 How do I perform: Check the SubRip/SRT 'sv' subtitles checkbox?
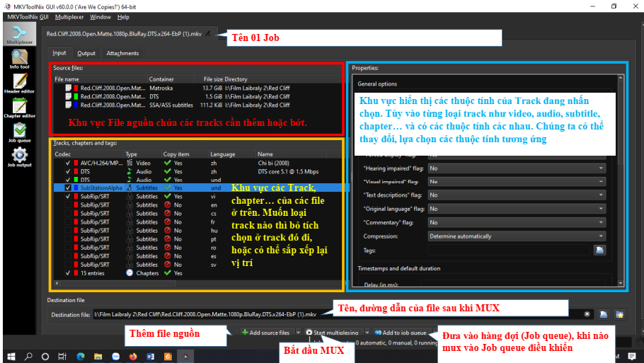(x=68, y=265)
